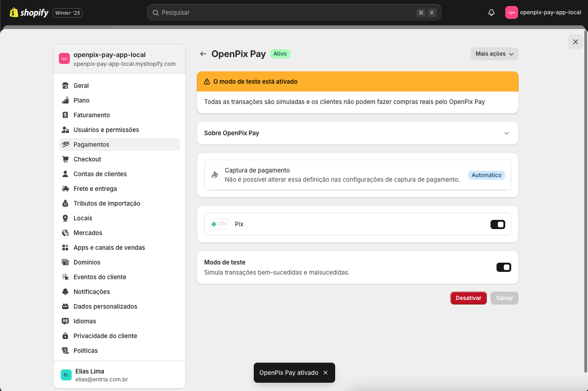The image size is (588, 391).
Task: Open Privacidade do cliente settings
Action: [105, 336]
